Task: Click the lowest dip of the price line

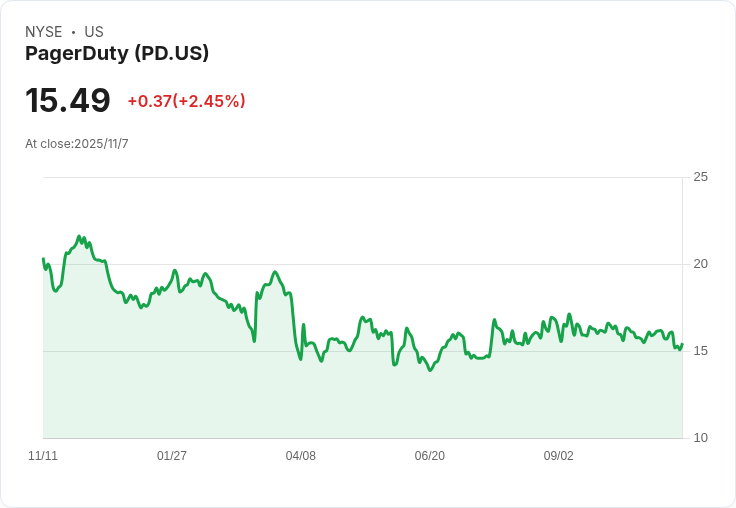Action: (430, 370)
